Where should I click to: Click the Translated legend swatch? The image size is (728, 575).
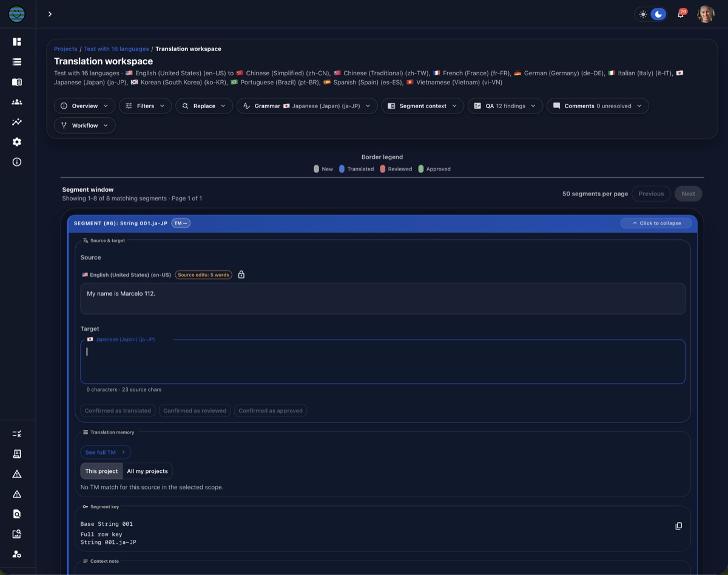(x=342, y=169)
